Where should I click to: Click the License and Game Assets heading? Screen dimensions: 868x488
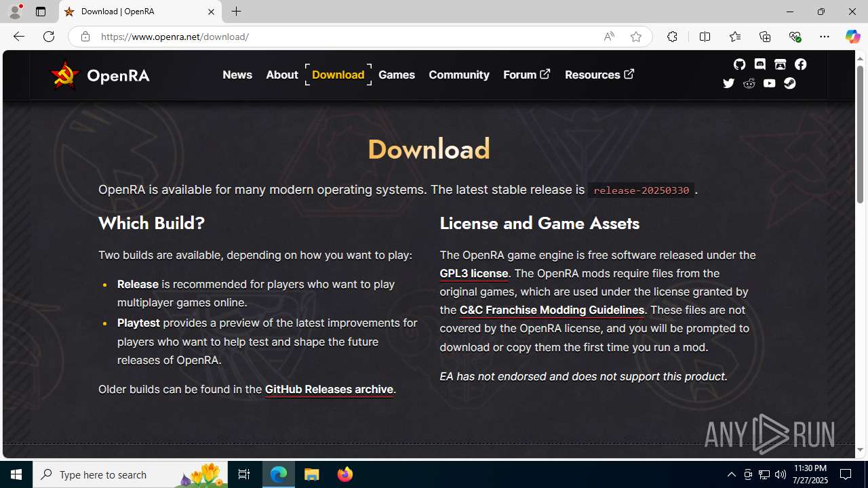pos(540,223)
